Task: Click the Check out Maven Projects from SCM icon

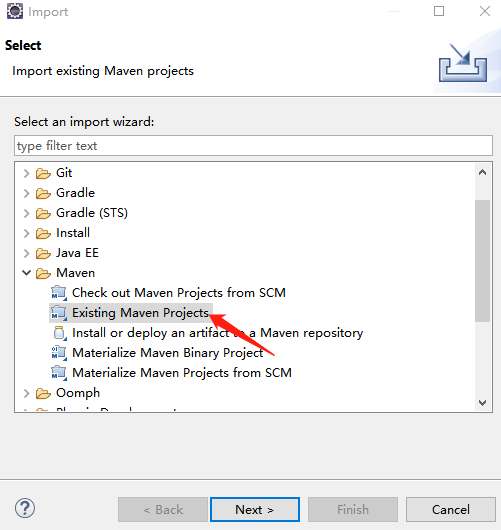Action: (59, 293)
